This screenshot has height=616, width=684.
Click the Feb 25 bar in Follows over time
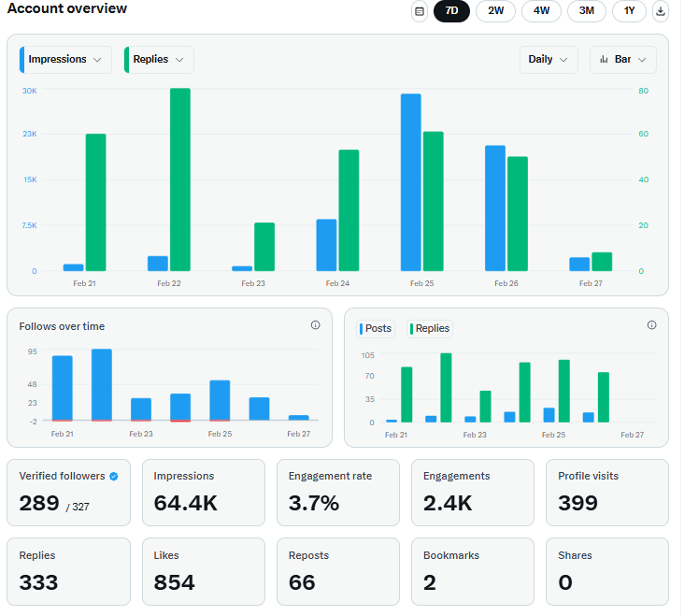pos(220,400)
